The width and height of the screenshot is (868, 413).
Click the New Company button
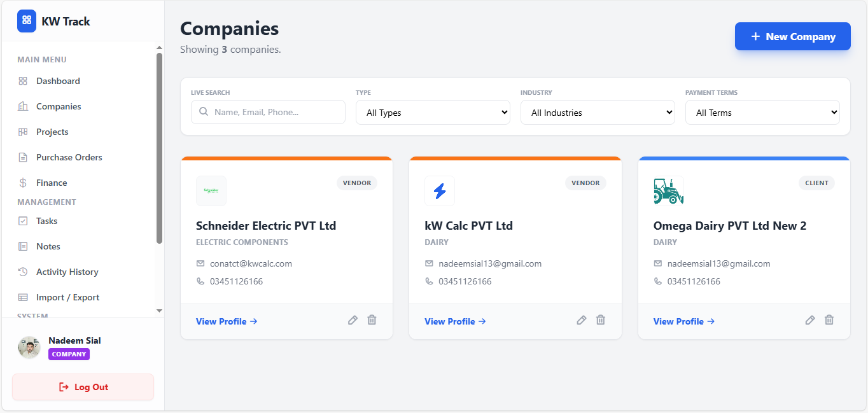click(x=792, y=36)
